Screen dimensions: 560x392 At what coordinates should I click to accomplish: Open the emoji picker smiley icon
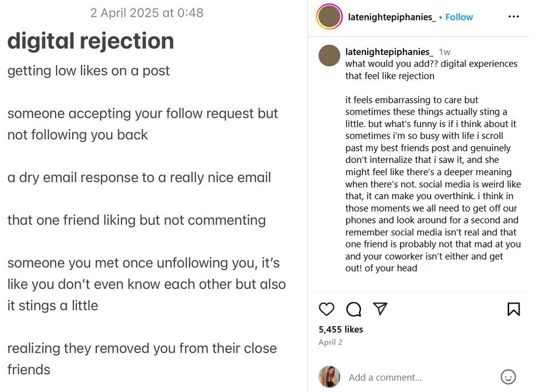pyautogui.click(x=508, y=377)
